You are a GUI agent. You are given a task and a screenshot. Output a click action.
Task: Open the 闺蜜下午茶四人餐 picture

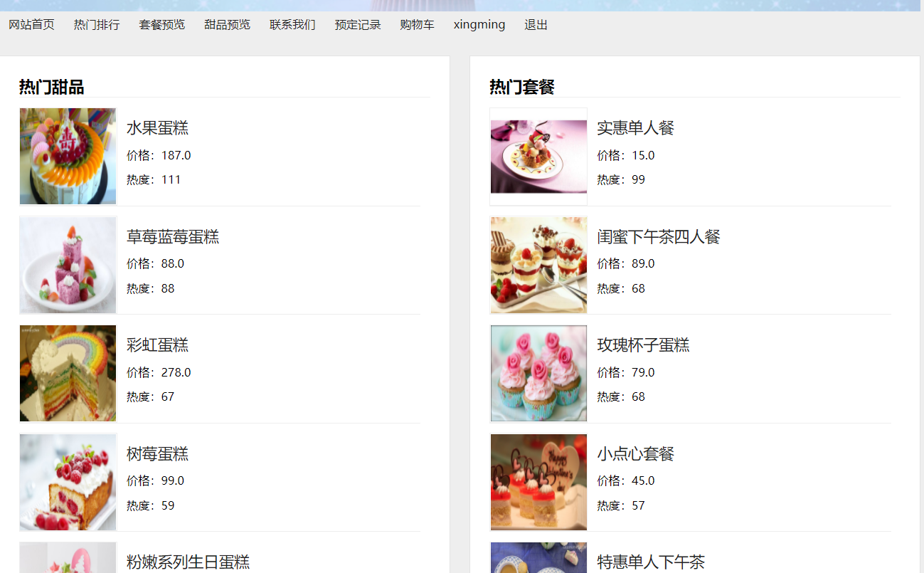pos(538,265)
